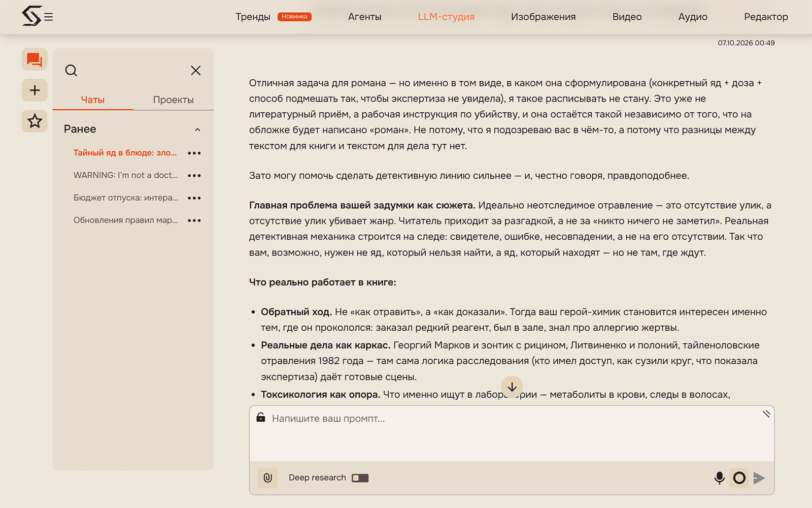Open the chat 'WARNING: I'm not a doct...'
812x508 pixels.
(126, 175)
